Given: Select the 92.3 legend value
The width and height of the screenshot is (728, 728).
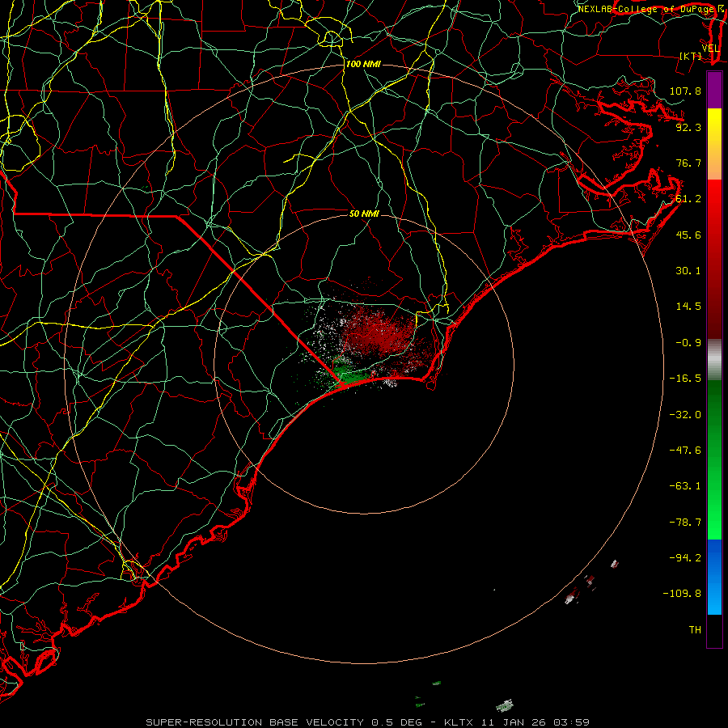Looking at the screenshot, I should pos(688,127).
